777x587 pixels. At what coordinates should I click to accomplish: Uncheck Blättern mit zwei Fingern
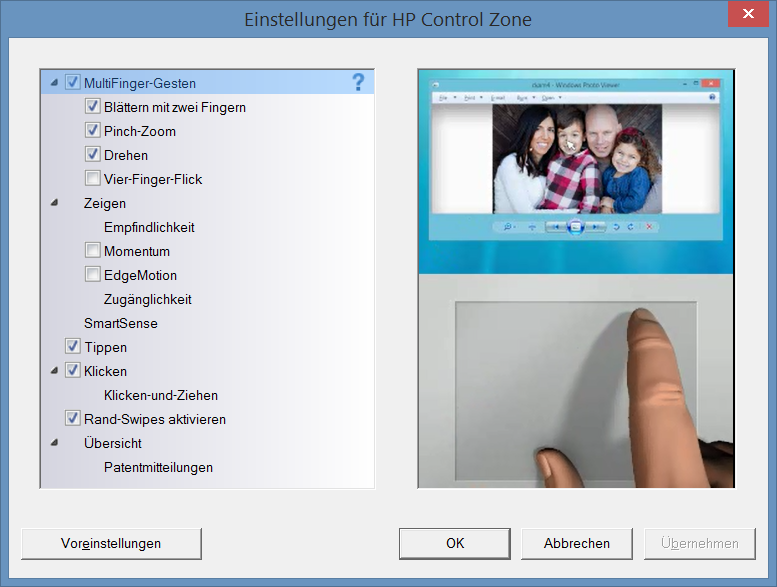click(x=92, y=106)
